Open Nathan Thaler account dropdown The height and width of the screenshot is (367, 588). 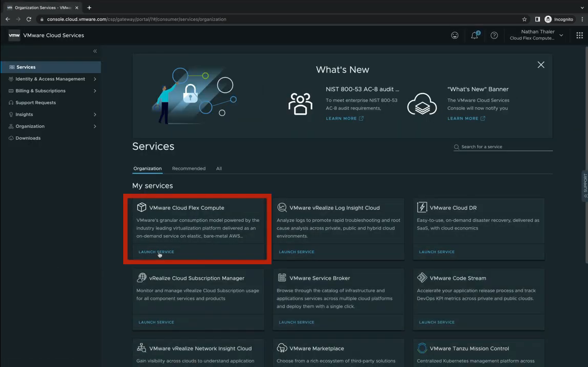537,35
